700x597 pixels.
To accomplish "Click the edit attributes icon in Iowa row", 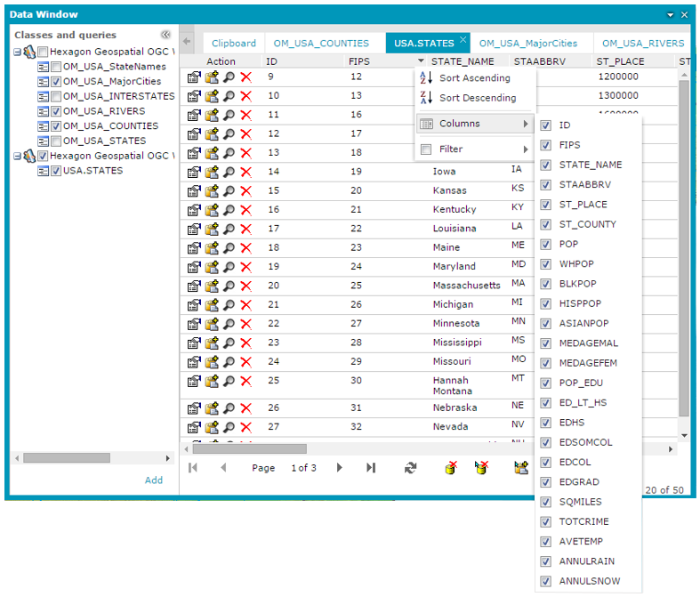I will (x=194, y=172).
